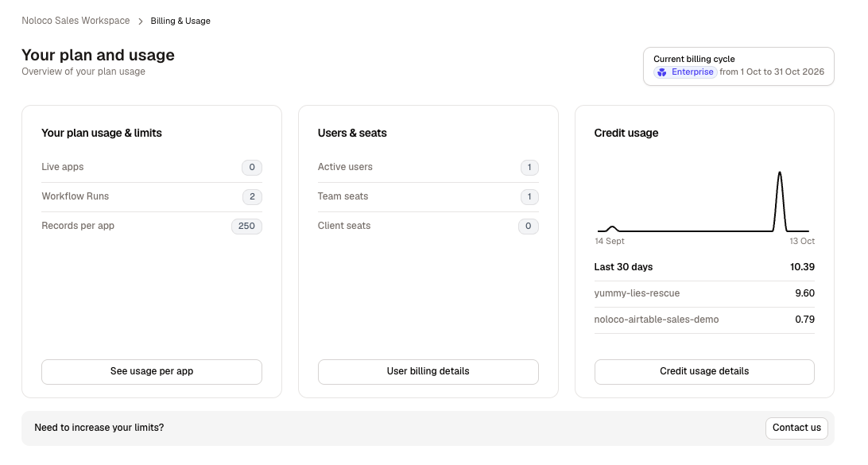Image resolution: width=868 pixels, height=465 pixels.
Task: Open User billing details
Action: click(x=428, y=371)
